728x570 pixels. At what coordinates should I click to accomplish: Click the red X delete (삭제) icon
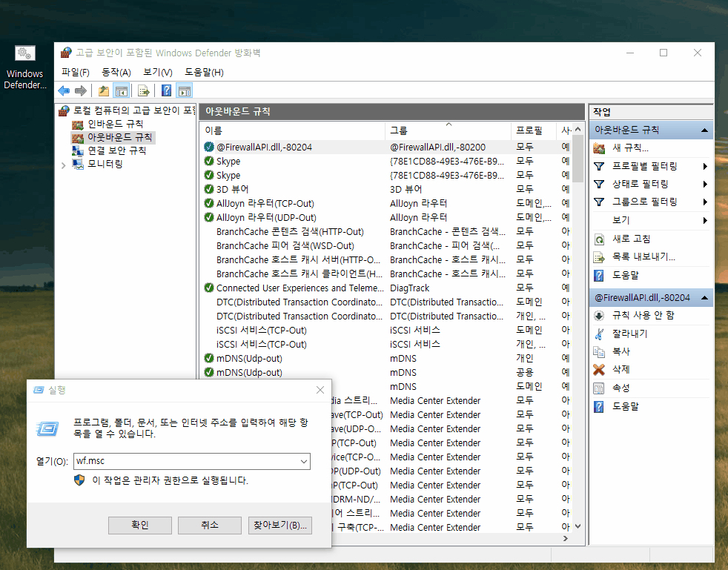coord(600,369)
